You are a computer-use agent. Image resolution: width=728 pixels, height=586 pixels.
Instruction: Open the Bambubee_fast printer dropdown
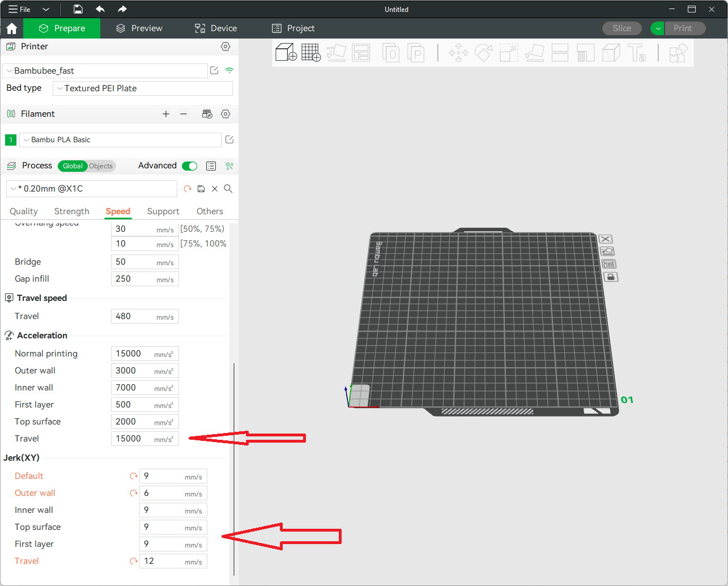coord(105,71)
